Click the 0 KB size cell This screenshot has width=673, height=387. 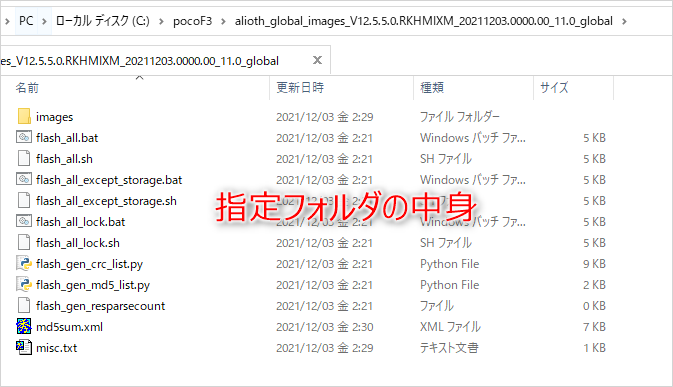point(594,306)
